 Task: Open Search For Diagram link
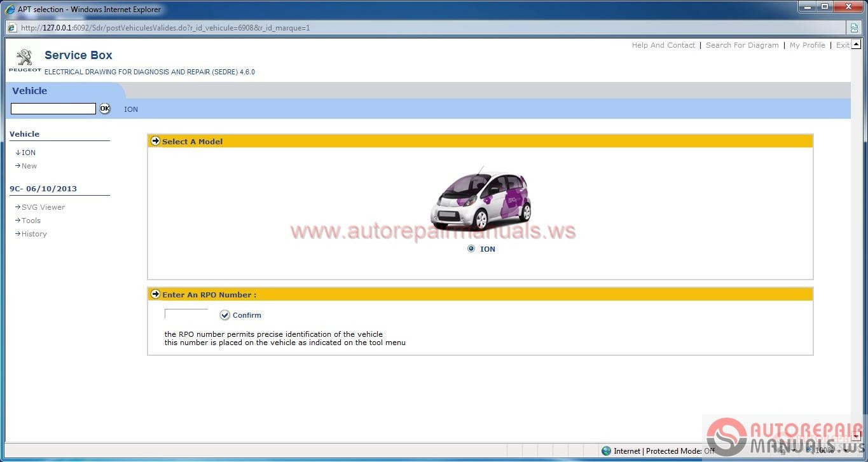coord(742,45)
